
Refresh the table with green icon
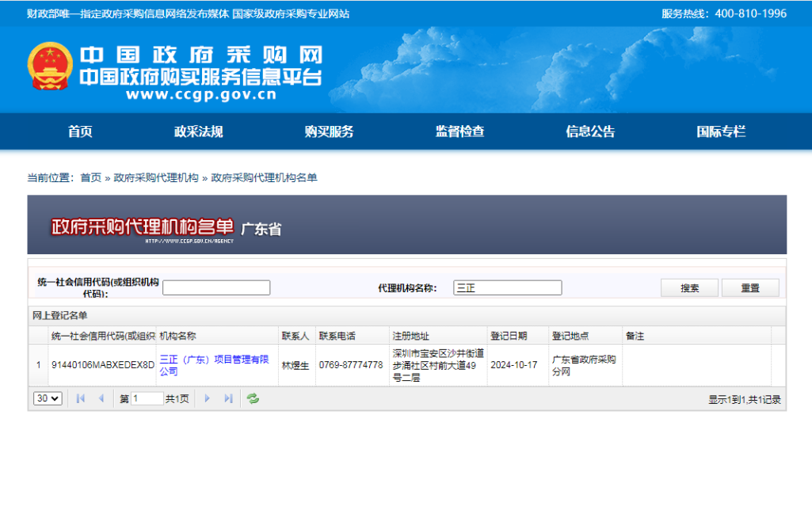click(253, 398)
